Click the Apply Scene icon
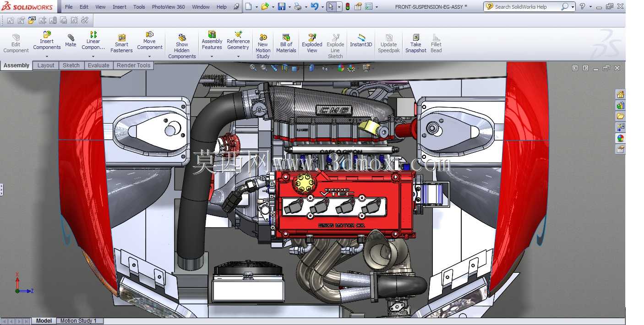The width and height of the screenshot is (644, 325). (x=351, y=68)
